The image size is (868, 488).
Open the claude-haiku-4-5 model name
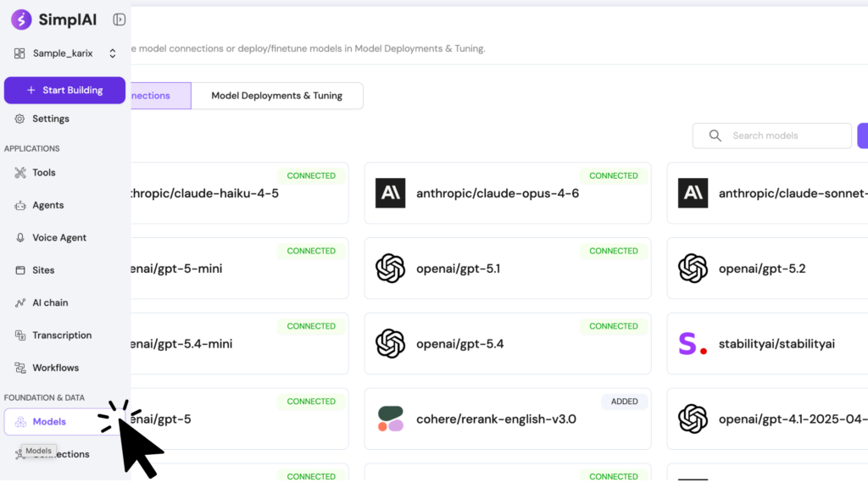[205, 193]
